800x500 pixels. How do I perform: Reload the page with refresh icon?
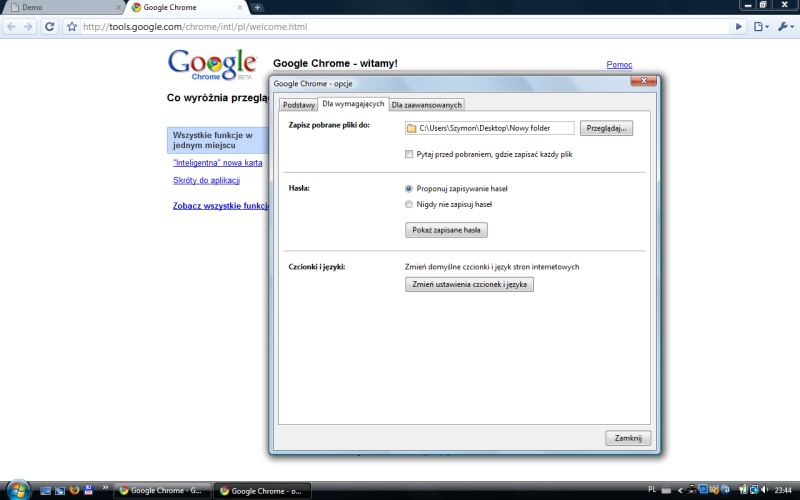(49, 27)
